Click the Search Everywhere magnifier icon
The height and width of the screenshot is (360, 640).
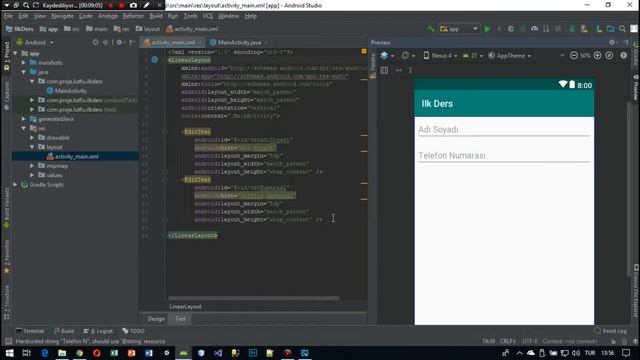(x=622, y=29)
